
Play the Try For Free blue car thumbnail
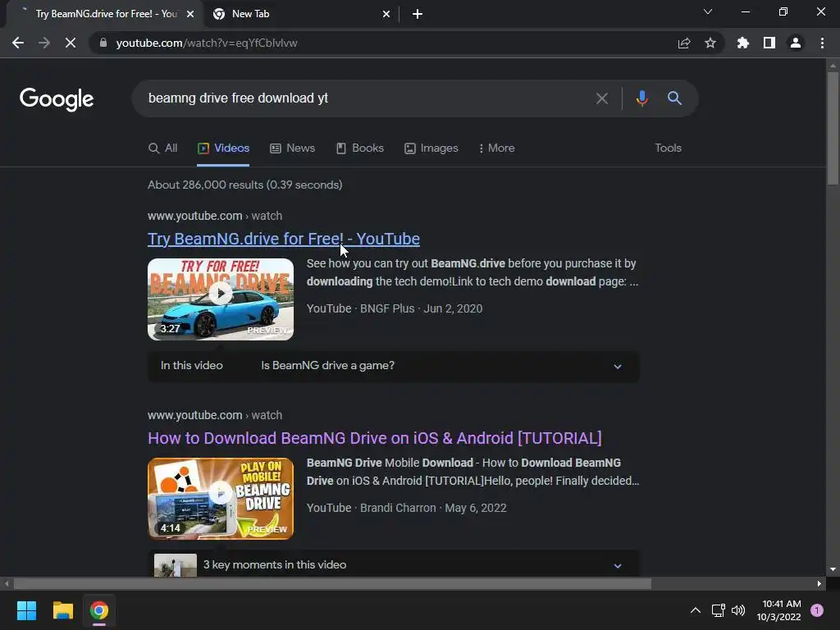tap(221, 299)
